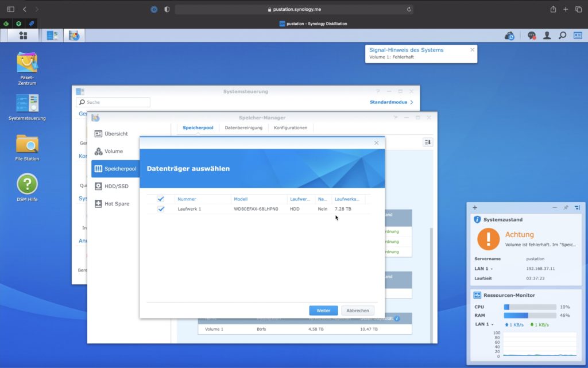Click the search magnifier in DSM taskbar
Image resolution: width=588 pixels, height=368 pixels.
[563, 36]
